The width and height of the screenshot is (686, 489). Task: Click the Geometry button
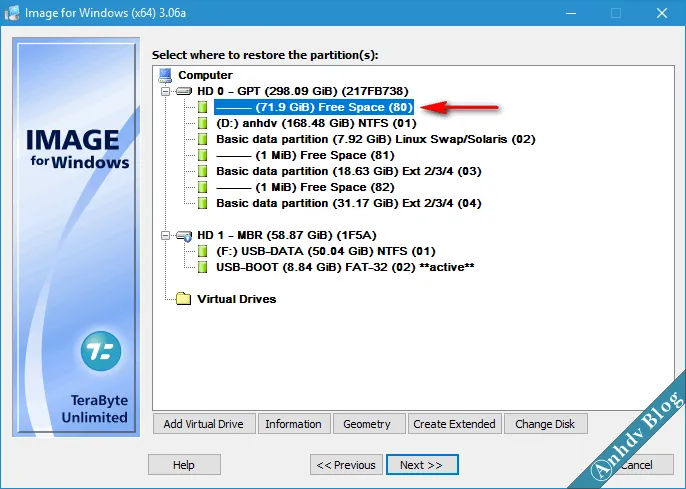coord(369,424)
